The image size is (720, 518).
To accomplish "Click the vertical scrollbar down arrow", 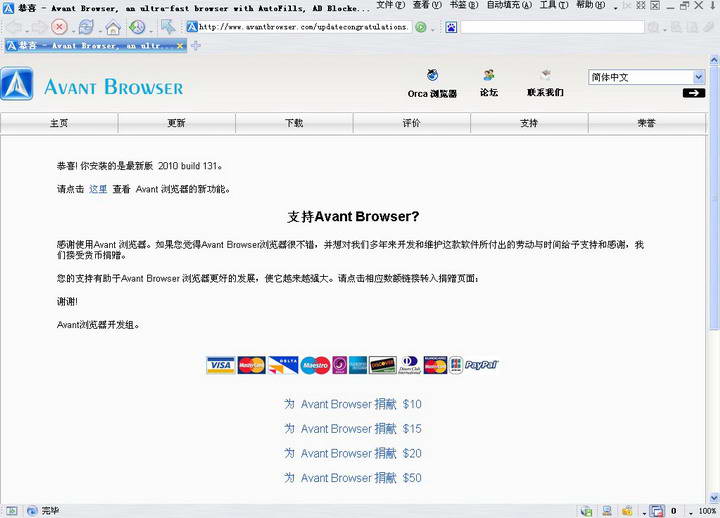I will (714, 498).
